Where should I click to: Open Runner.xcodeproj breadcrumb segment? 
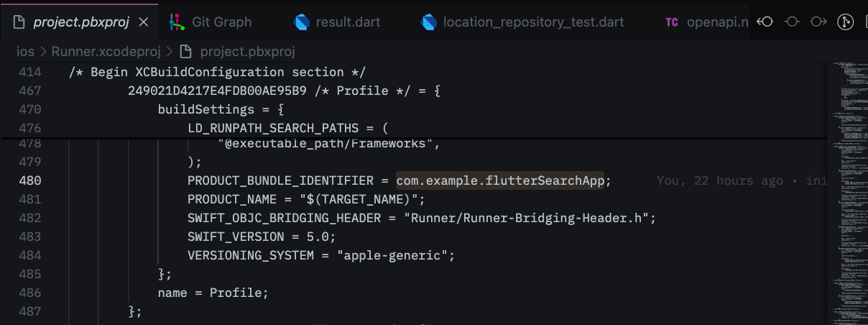pos(106,52)
